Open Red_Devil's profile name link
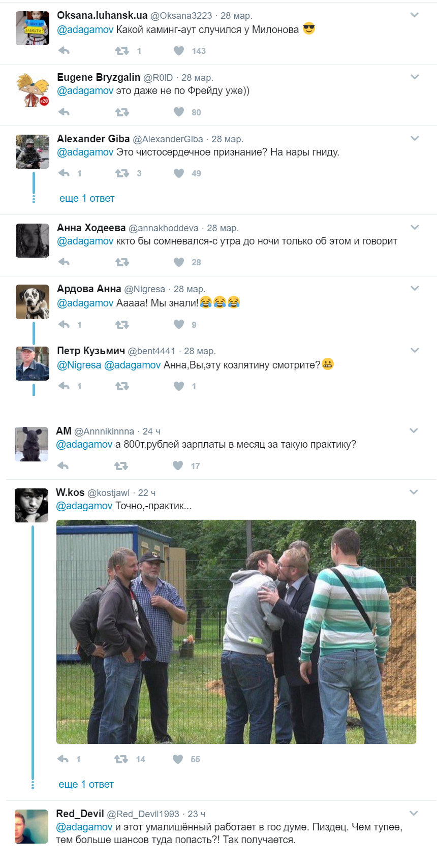 coord(80,814)
